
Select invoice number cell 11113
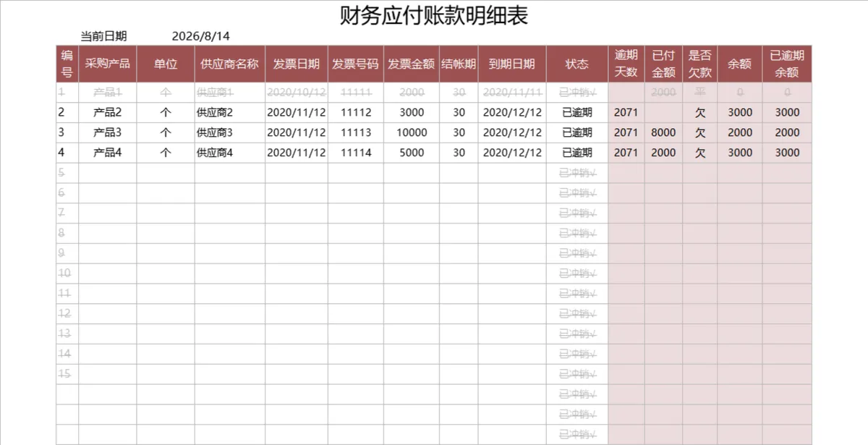pos(355,132)
